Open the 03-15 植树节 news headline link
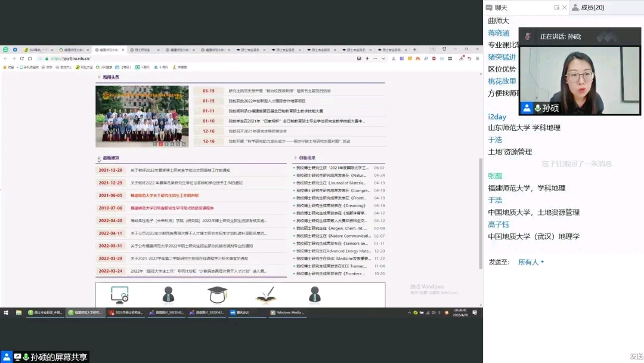The image size is (644, 363). tap(279, 91)
